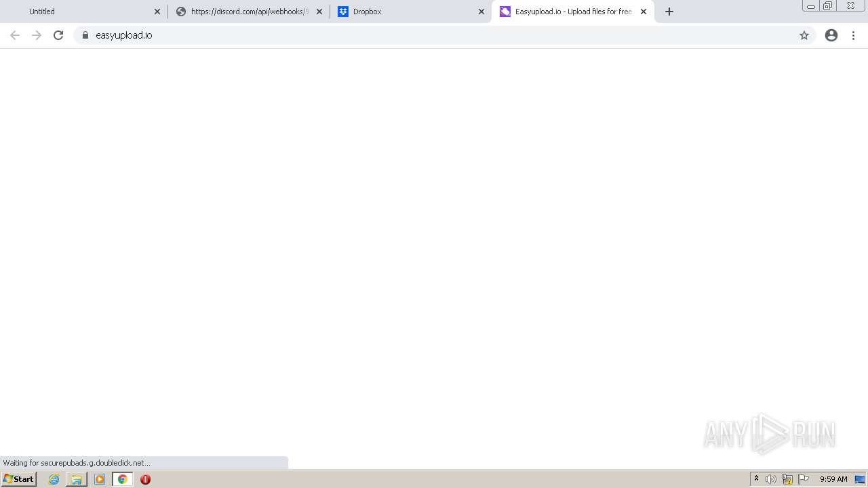
Task: Go back to previous page
Action: pyautogui.click(x=15, y=35)
